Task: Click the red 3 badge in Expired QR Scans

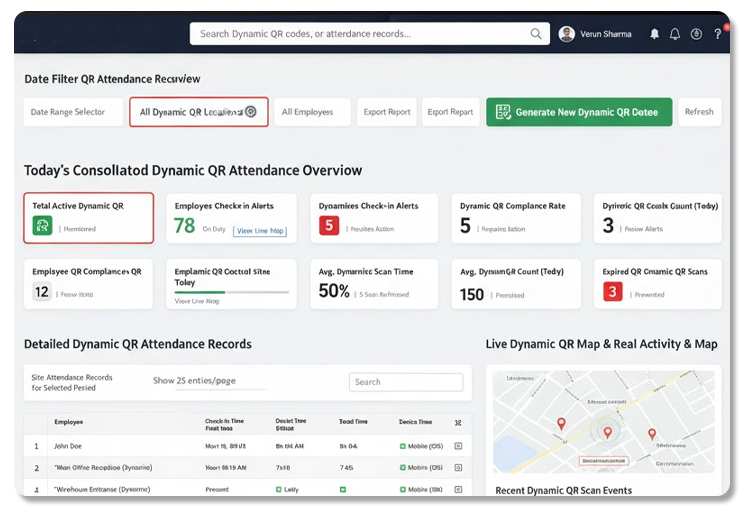Action: pyautogui.click(x=613, y=292)
